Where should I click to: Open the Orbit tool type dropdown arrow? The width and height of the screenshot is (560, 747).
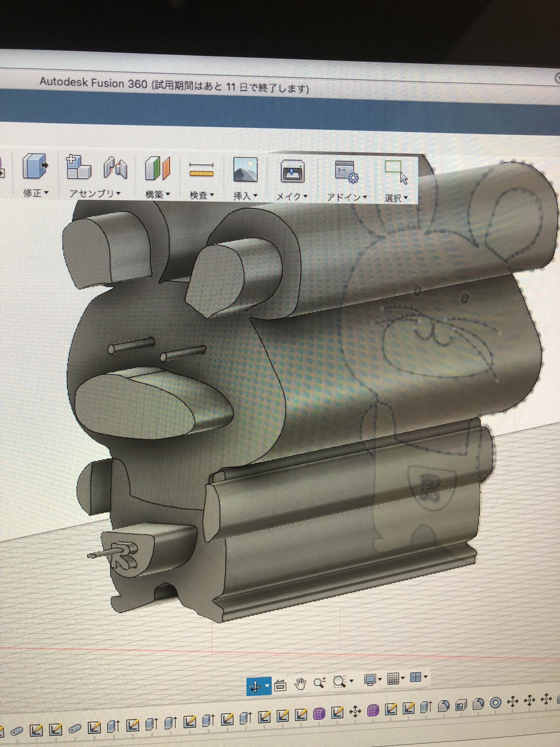[x=267, y=686]
